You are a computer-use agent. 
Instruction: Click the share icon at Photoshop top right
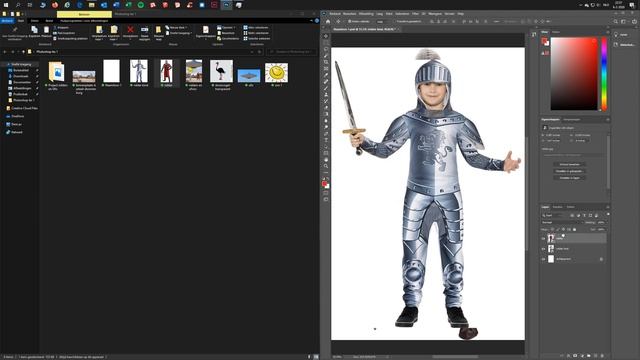[634, 21]
